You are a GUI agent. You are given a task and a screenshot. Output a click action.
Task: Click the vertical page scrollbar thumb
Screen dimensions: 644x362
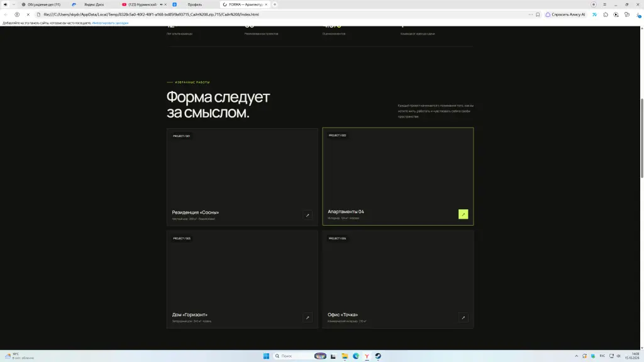point(642,138)
